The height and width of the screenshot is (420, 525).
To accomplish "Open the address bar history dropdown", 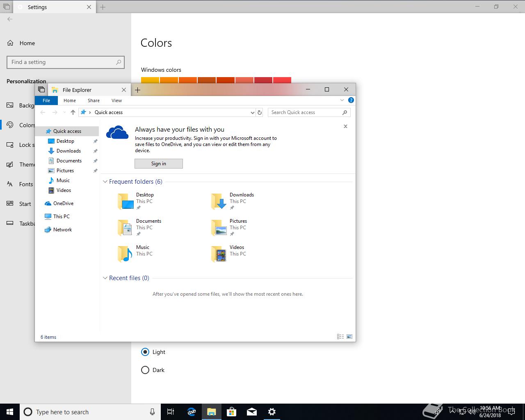I will (x=252, y=112).
